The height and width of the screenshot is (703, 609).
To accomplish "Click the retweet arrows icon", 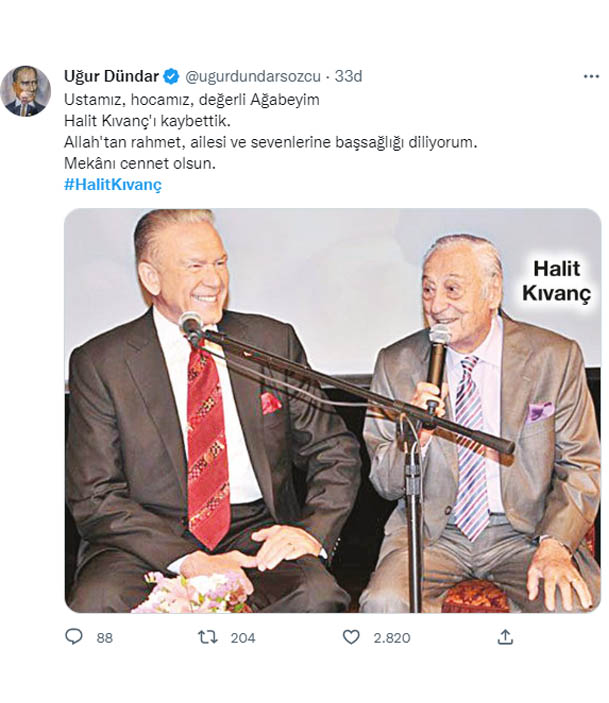I will pyautogui.click(x=208, y=637).
